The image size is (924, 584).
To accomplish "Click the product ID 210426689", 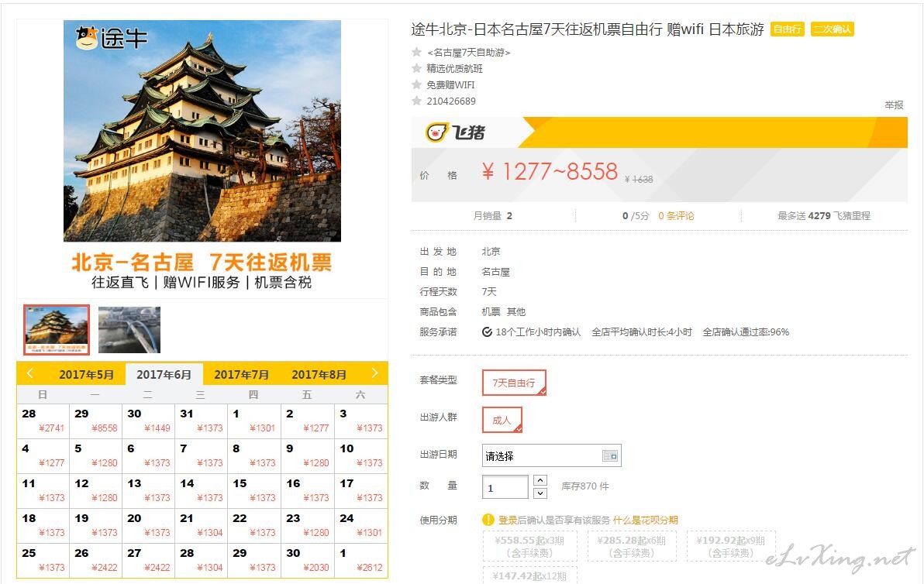I will (451, 101).
